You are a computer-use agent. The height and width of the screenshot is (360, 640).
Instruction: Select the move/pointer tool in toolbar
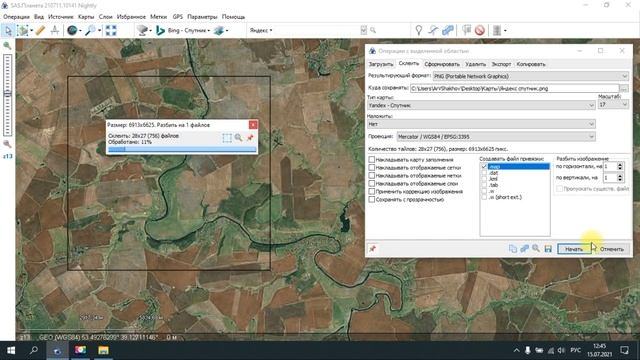pos(8,30)
